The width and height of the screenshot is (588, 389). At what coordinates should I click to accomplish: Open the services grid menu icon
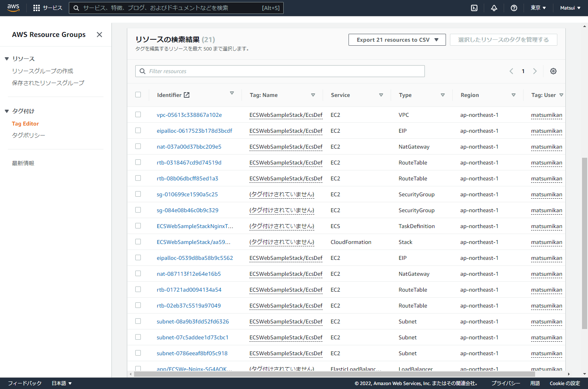pos(37,8)
